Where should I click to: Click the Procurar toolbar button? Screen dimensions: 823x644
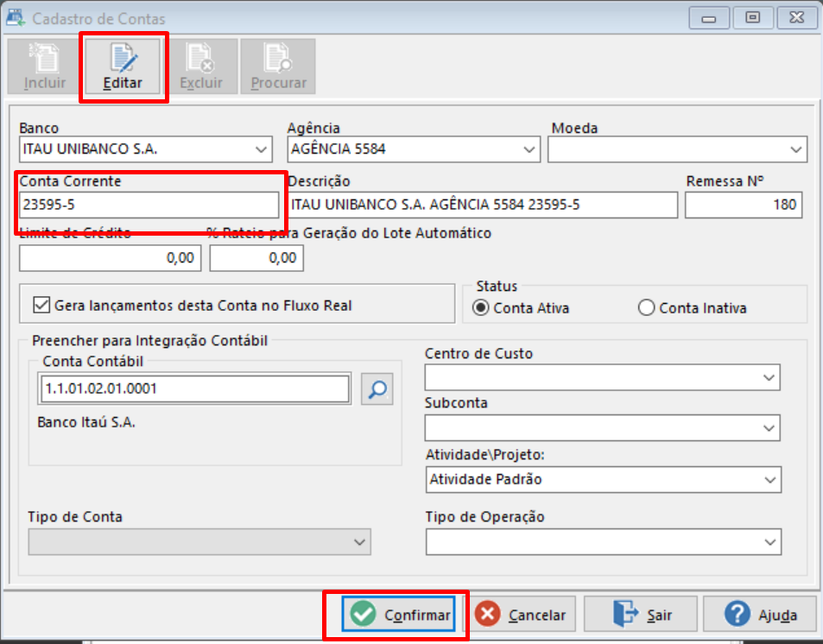click(278, 66)
